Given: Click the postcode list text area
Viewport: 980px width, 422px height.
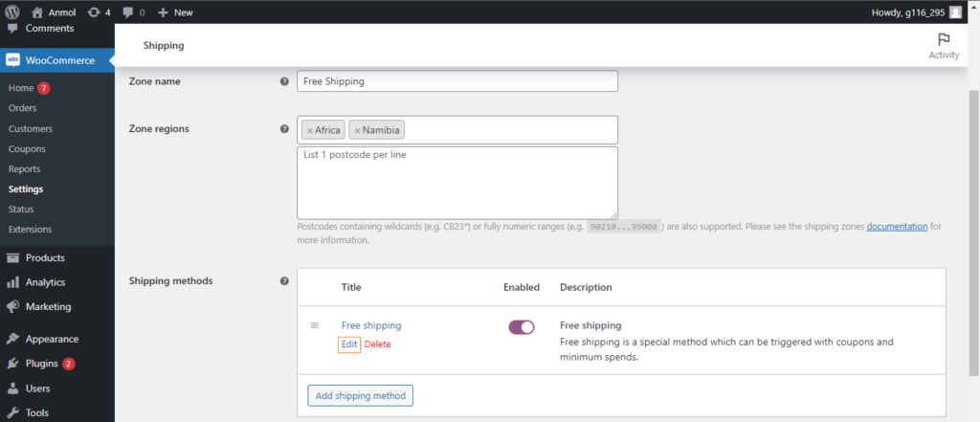Looking at the screenshot, I should 457,183.
